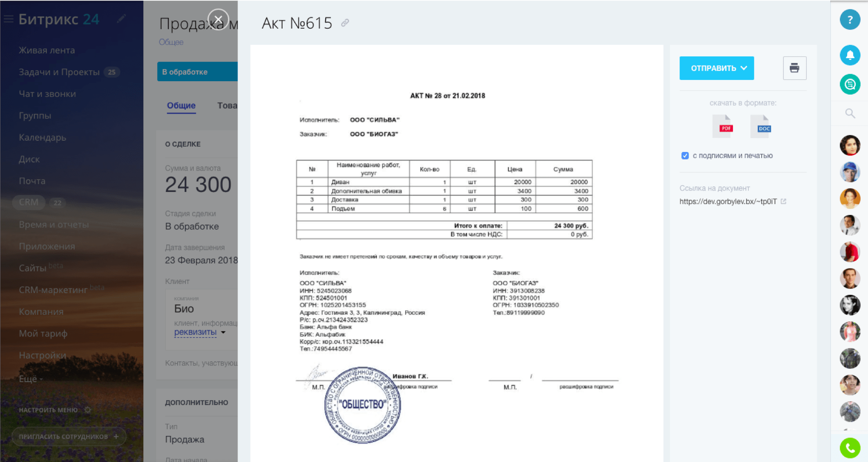The width and height of the screenshot is (868, 462).
Task: Select the В обработке deal stage
Action: pos(197,72)
